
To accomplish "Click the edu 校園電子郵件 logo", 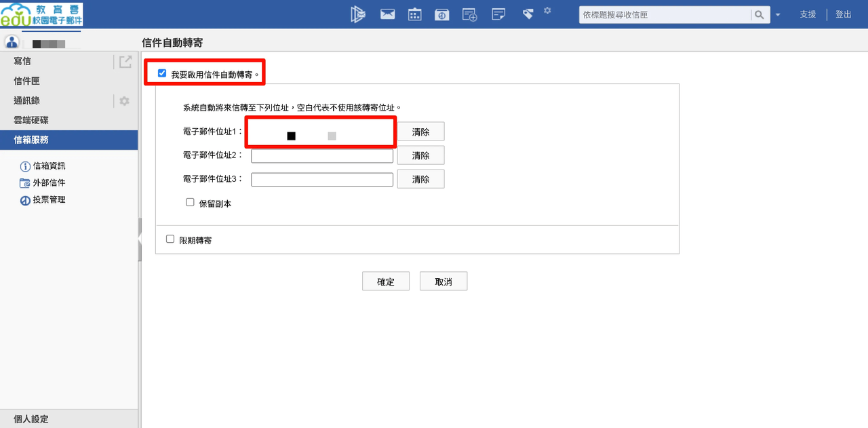I will tap(41, 14).
